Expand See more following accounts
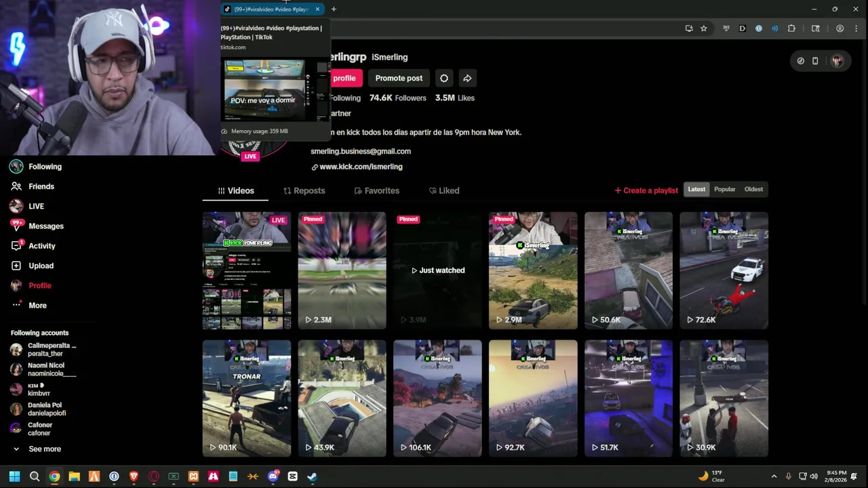868x488 pixels. [x=37, y=449]
